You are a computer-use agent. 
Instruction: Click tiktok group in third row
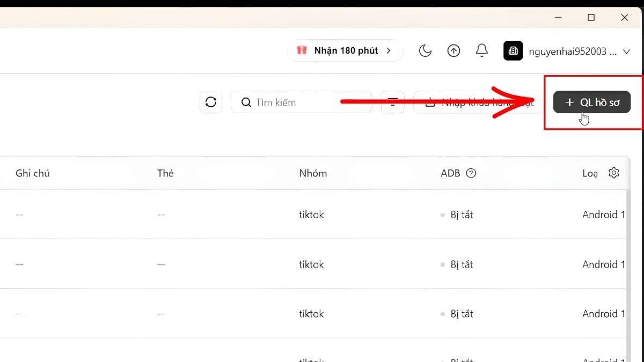tap(311, 314)
